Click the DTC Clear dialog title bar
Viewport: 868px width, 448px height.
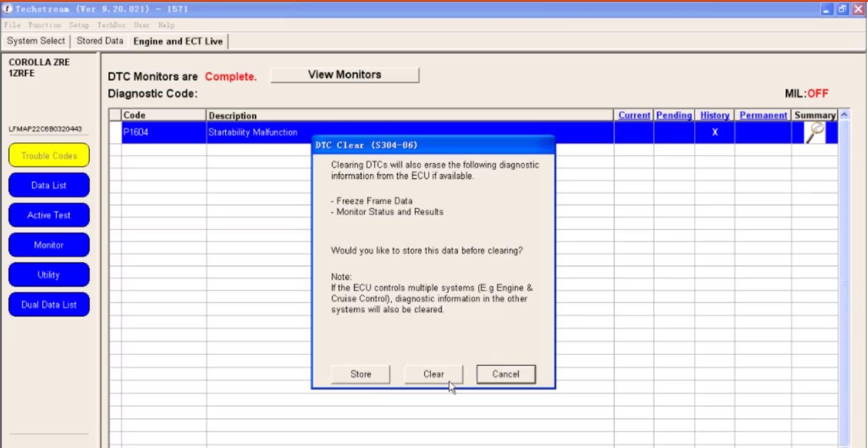coord(433,145)
